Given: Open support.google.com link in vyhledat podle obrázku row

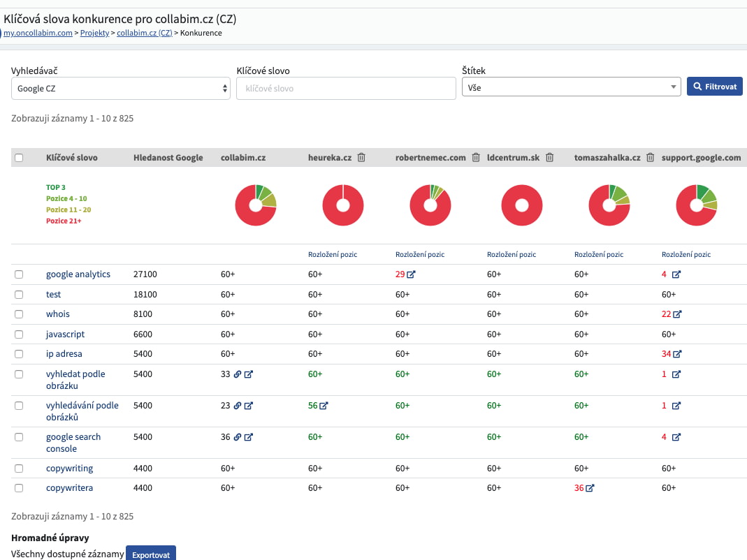Looking at the screenshot, I should (676, 374).
